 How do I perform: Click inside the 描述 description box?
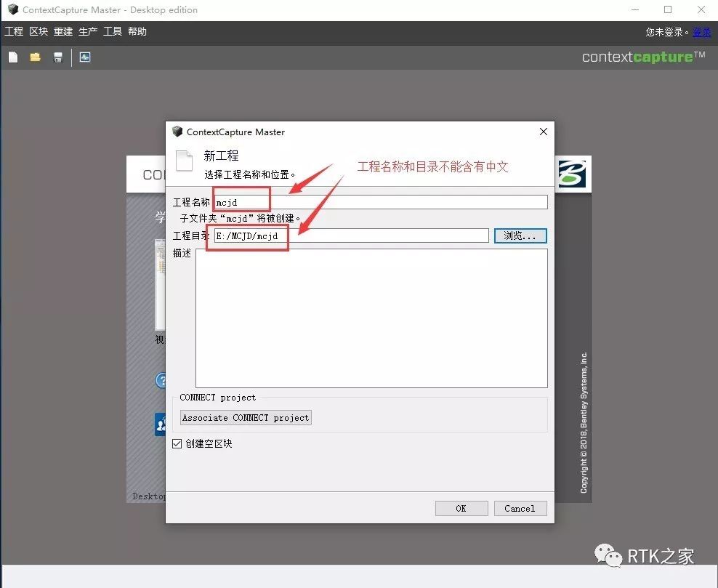(x=371, y=318)
